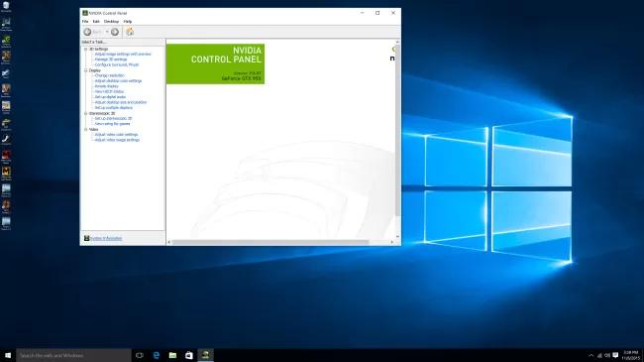
Task: Click the horizontal scrollbar thumb
Action: [x=270, y=242]
